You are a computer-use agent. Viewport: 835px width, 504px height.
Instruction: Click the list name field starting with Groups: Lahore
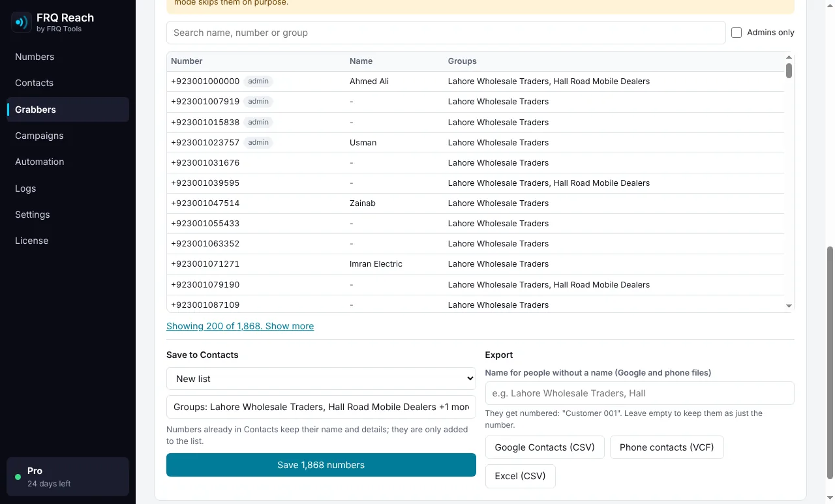(x=321, y=407)
